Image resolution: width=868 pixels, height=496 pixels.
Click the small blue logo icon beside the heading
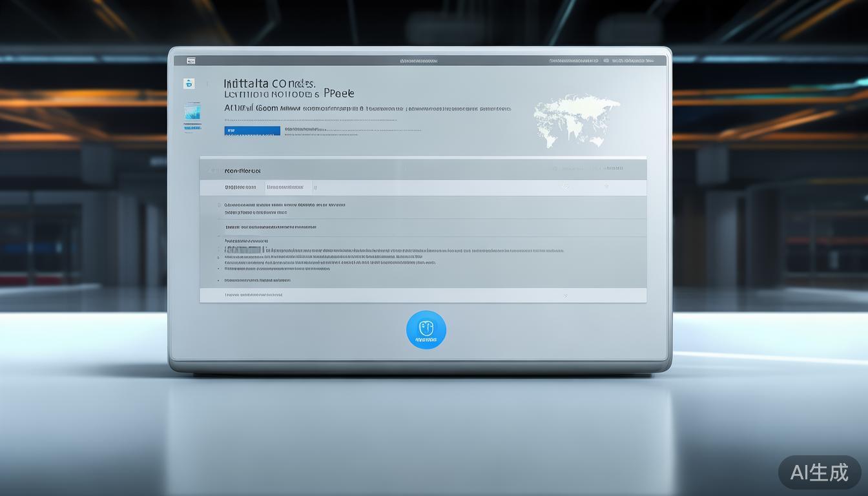point(189,83)
